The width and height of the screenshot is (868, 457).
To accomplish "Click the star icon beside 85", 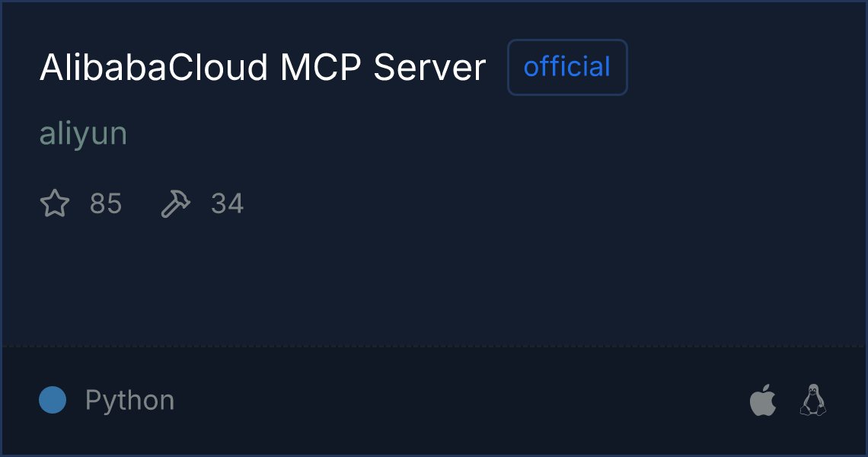I will tap(55, 203).
